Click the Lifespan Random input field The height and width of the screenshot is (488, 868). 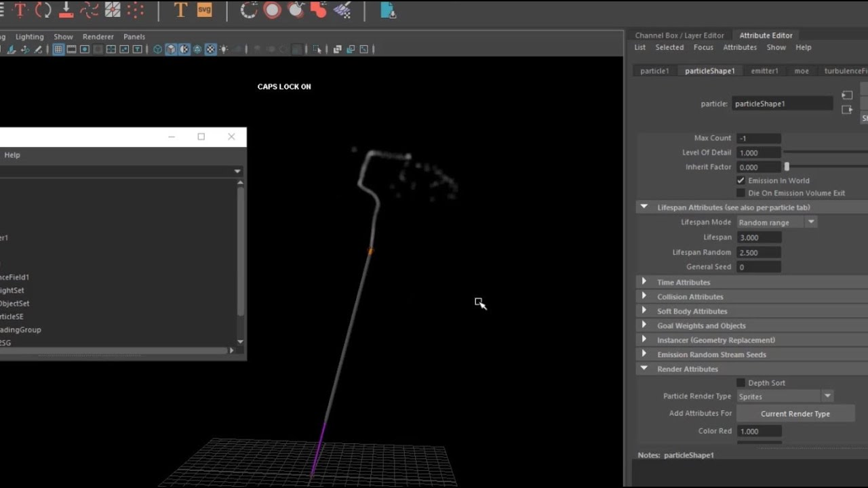[759, 252]
